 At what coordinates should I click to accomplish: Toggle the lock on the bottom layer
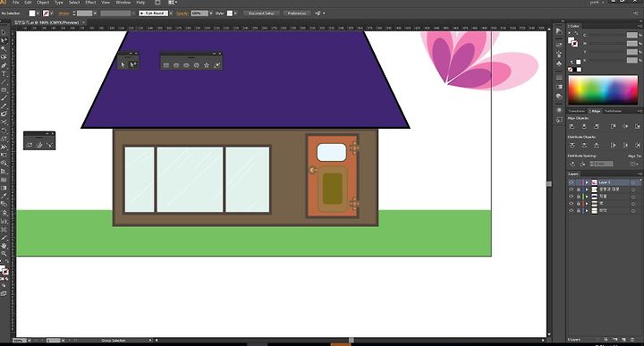pyautogui.click(x=579, y=211)
